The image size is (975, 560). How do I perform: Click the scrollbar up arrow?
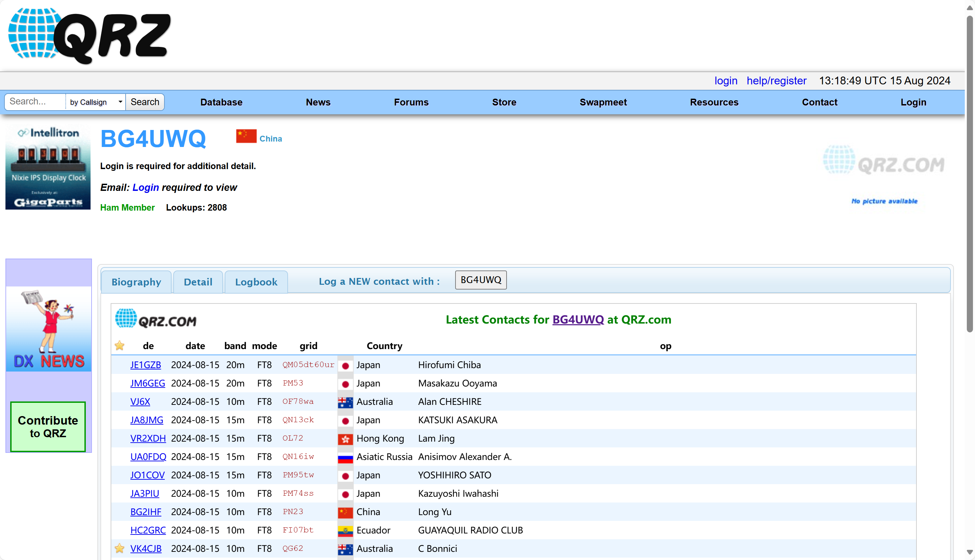click(x=970, y=8)
